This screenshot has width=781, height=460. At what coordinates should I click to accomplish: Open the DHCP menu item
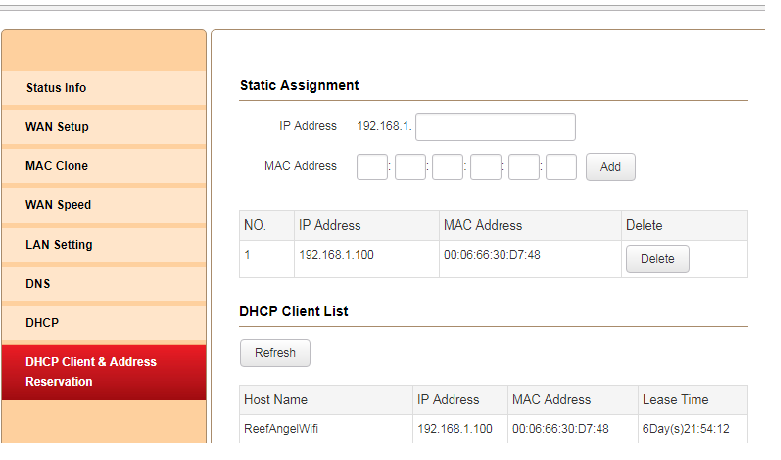pyautogui.click(x=104, y=323)
